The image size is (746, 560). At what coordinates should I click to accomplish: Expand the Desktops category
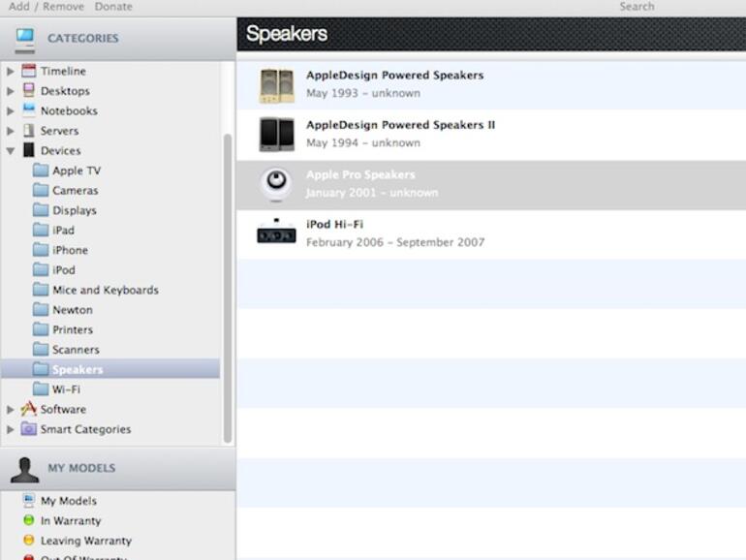pyautogui.click(x=11, y=91)
